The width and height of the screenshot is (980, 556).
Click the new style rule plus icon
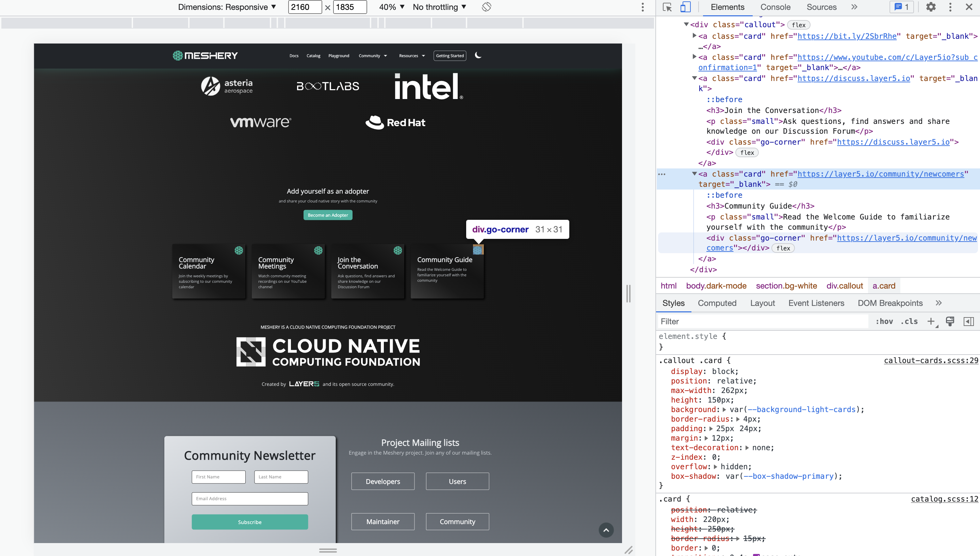click(932, 321)
